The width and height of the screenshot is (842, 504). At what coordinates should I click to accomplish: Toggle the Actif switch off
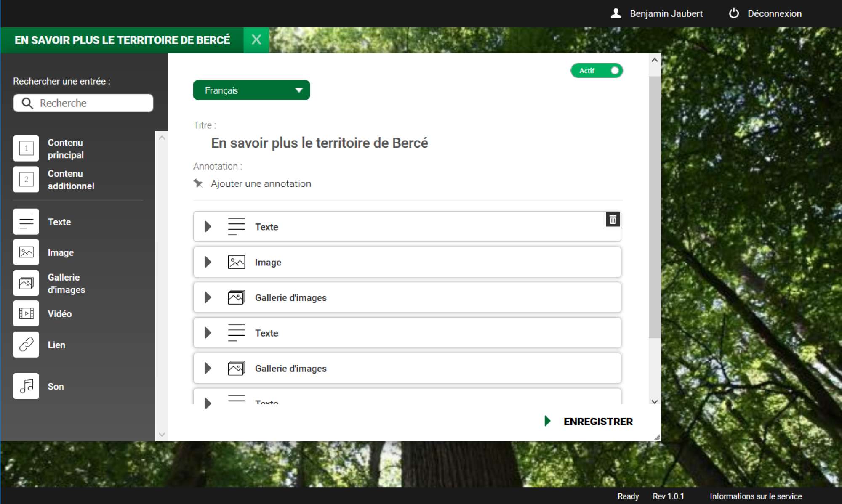(597, 71)
